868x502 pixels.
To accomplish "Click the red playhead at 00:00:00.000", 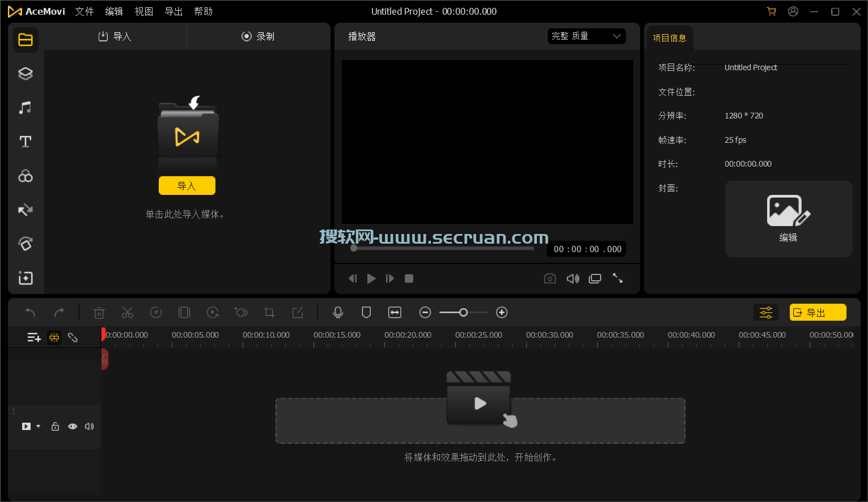I will pyautogui.click(x=103, y=334).
